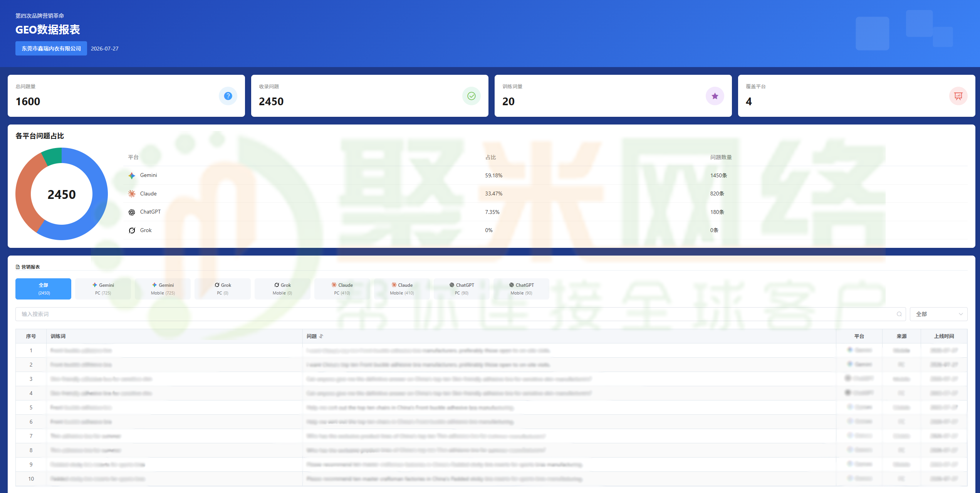980x493 pixels.
Task: Click the 180条 count in ChatGPT row
Action: 717,212
